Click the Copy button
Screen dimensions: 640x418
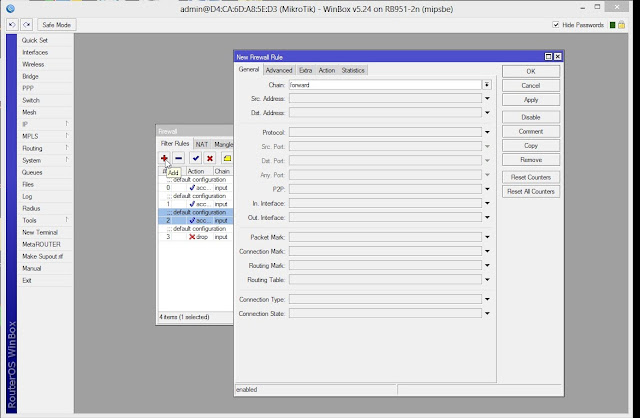531,146
